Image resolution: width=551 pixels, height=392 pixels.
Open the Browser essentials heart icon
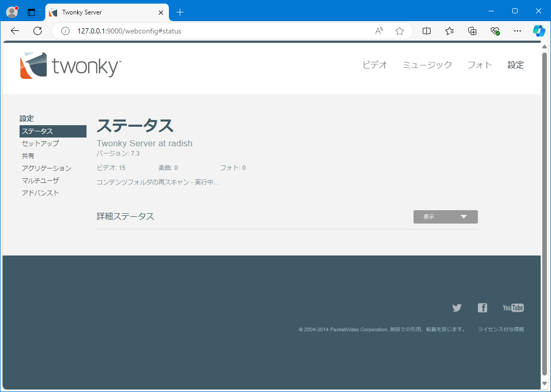click(495, 31)
